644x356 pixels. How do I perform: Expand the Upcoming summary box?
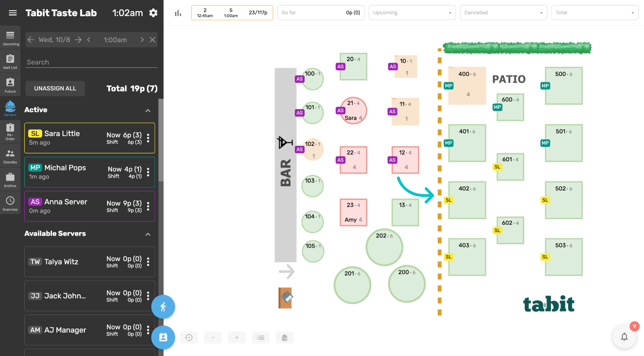[412, 13]
